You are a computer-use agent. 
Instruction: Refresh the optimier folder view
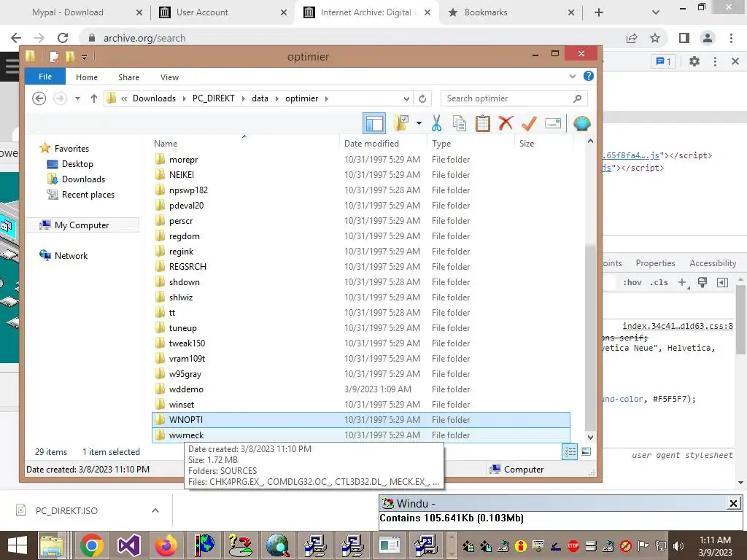(x=422, y=98)
